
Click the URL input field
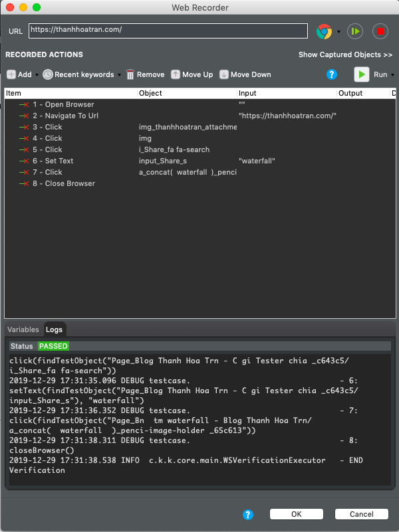(168, 31)
